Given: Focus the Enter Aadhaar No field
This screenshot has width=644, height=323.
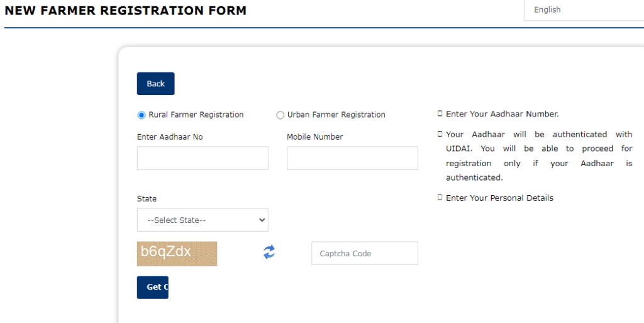Looking at the screenshot, I should (x=203, y=158).
